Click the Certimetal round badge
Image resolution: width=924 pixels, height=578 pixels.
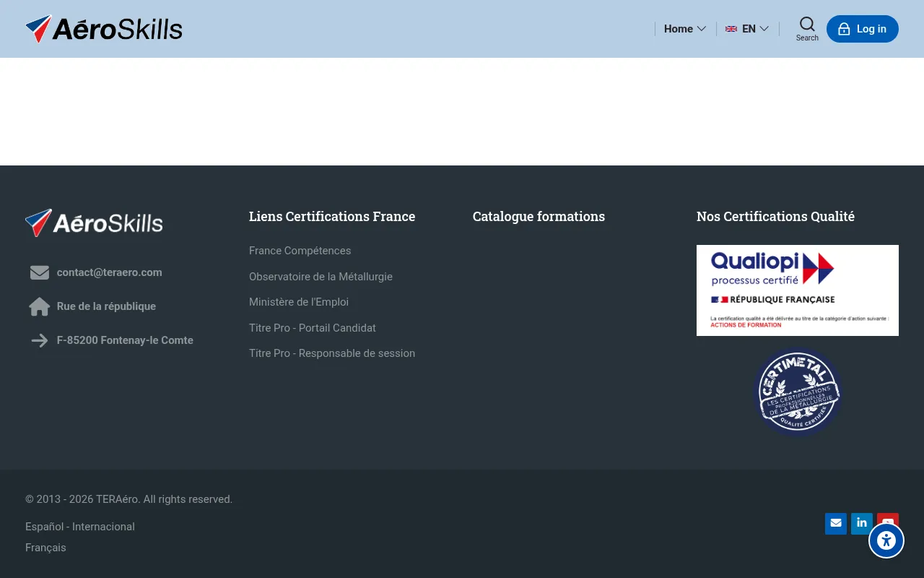(x=798, y=392)
